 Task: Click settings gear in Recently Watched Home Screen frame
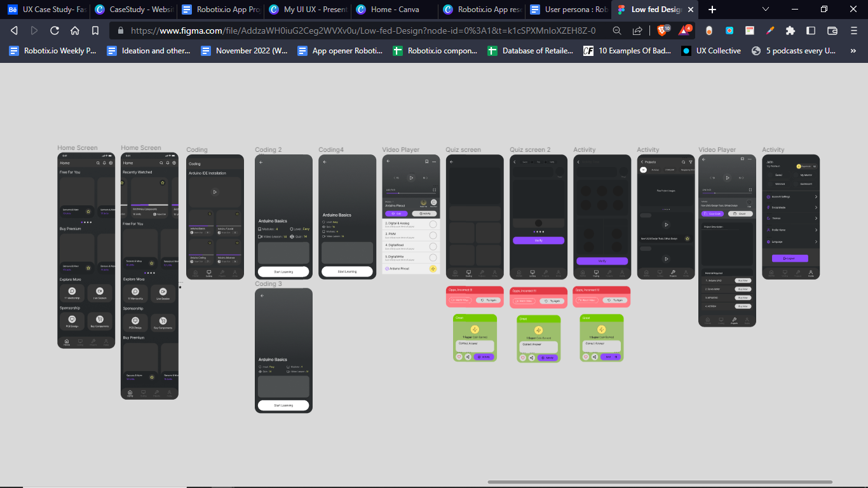click(x=175, y=163)
